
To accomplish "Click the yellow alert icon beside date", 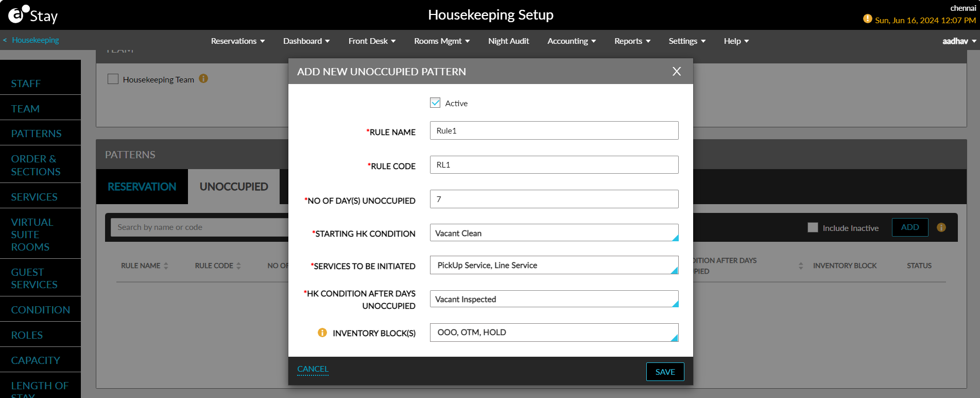I will (x=868, y=19).
